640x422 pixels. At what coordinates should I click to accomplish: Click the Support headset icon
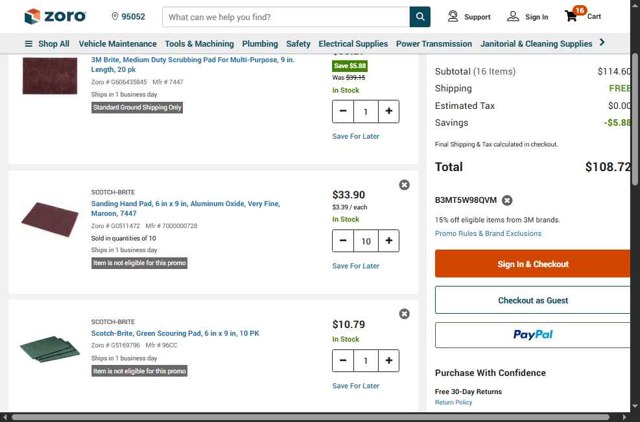pyautogui.click(x=453, y=16)
